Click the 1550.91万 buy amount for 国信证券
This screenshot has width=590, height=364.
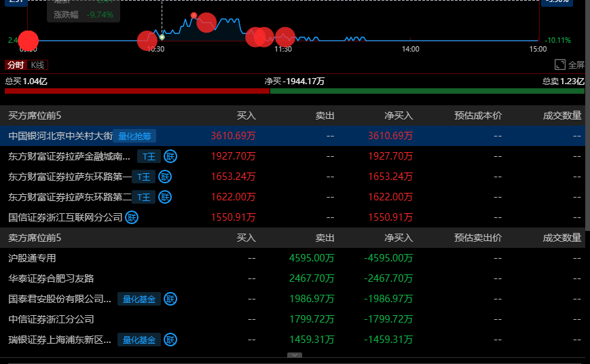(x=233, y=217)
